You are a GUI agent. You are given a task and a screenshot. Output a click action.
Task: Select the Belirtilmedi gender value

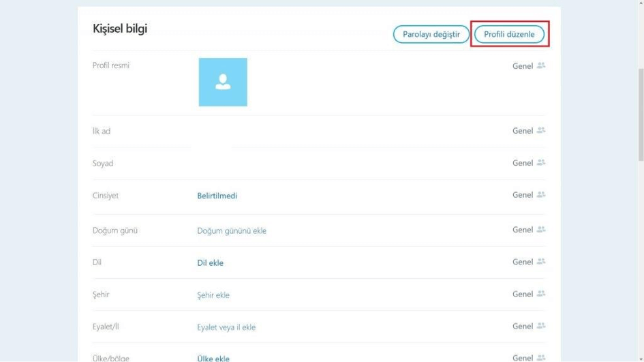click(x=217, y=196)
